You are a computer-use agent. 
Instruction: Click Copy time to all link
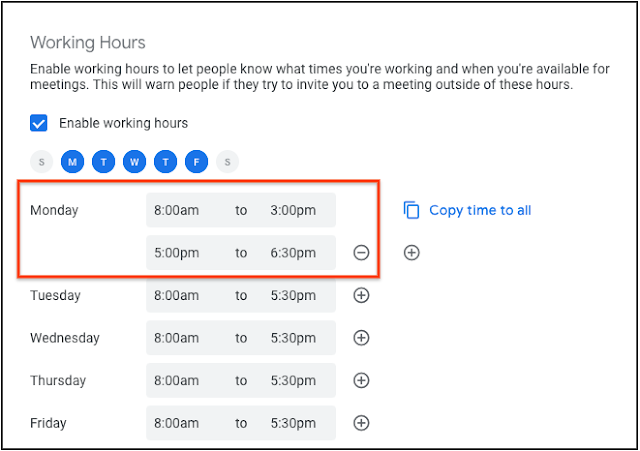[480, 210]
